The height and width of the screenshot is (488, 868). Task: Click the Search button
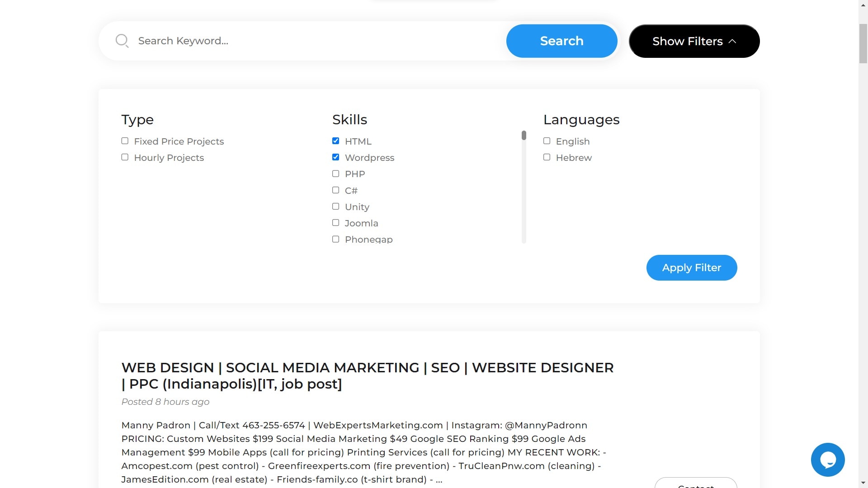[561, 41]
